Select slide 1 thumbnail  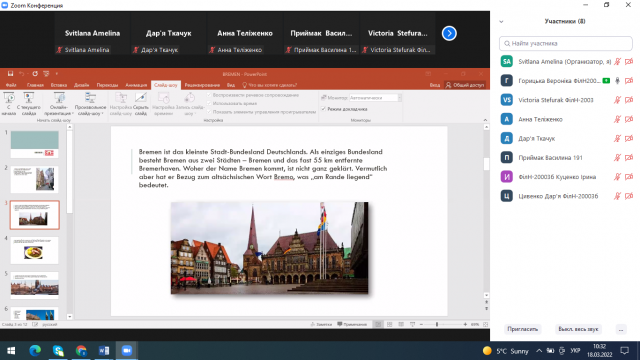pyautogui.click(x=35, y=144)
